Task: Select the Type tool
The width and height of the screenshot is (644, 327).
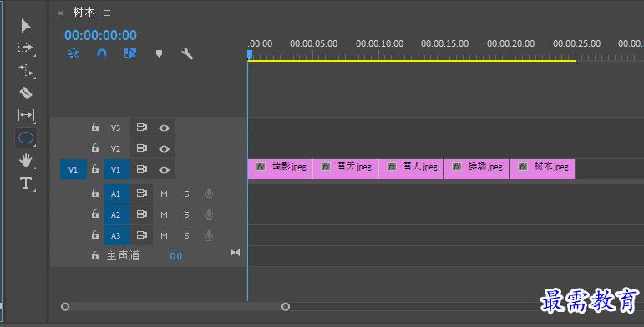Action: [x=26, y=183]
